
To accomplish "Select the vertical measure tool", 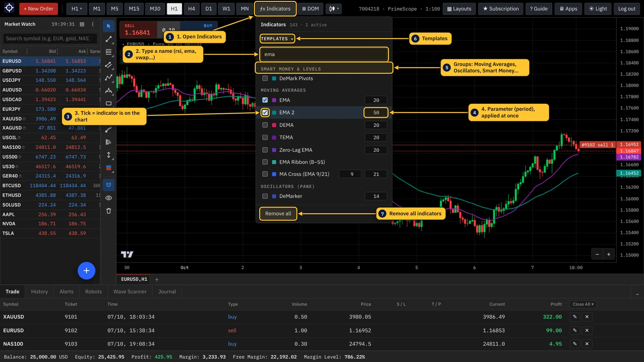I will (x=109, y=155).
